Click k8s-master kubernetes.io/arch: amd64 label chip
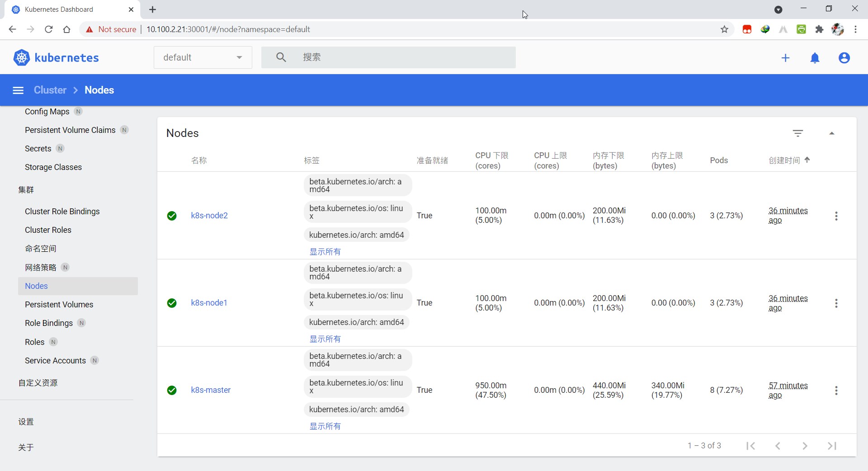 (x=357, y=410)
